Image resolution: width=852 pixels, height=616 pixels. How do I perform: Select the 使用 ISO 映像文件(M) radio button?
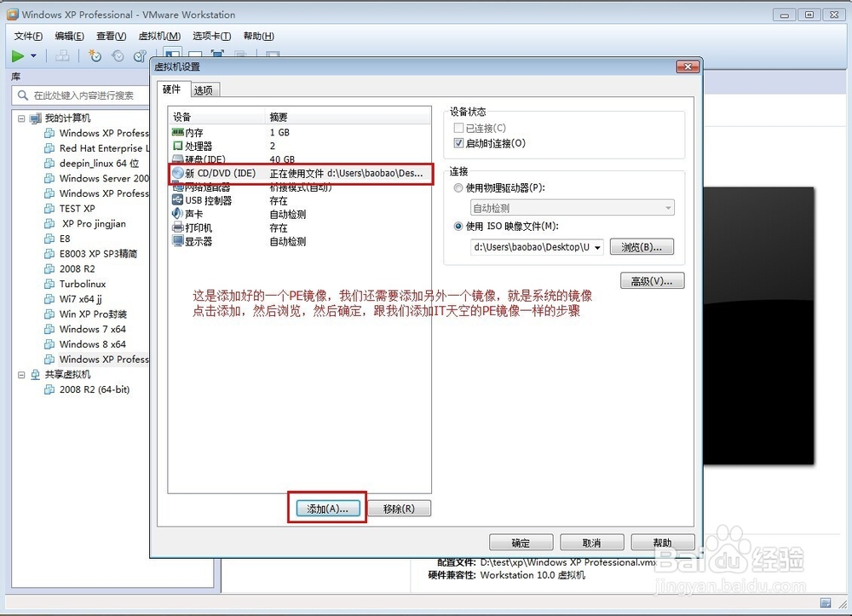point(458,226)
